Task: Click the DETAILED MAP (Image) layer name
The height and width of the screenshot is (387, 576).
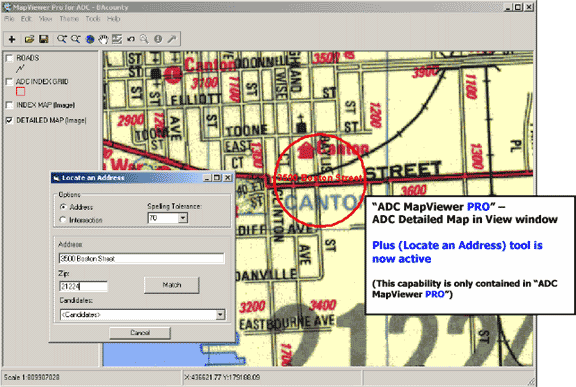Action: click(51, 120)
